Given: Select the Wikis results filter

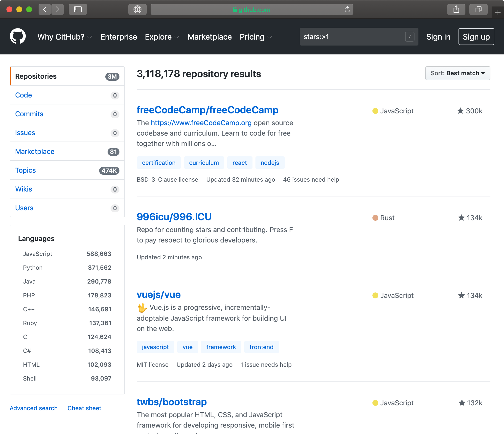Looking at the screenshot, I should pos(67,189).
